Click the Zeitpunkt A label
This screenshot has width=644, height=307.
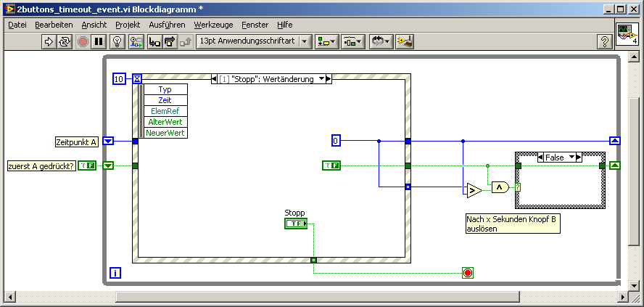click(77, 142)
